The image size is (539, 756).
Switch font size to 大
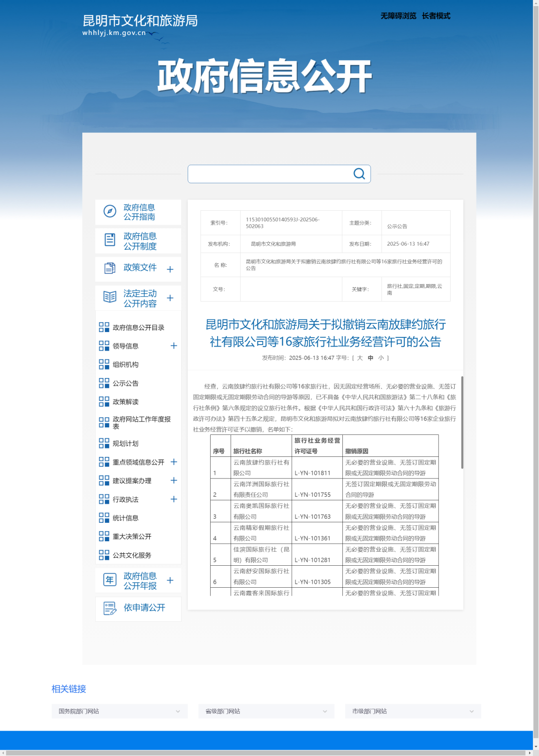[x=360, y=358]
